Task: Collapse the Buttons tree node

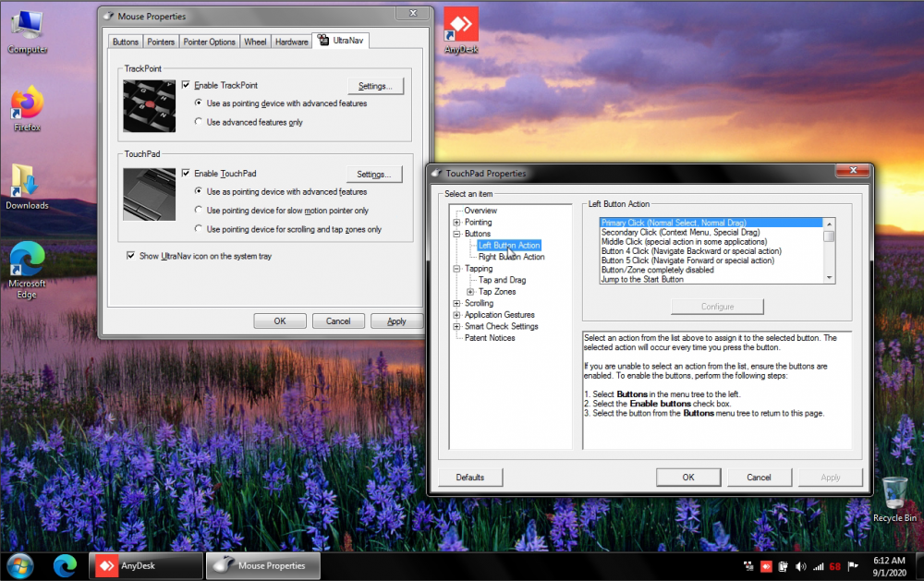Action: (x=456, y=234)
